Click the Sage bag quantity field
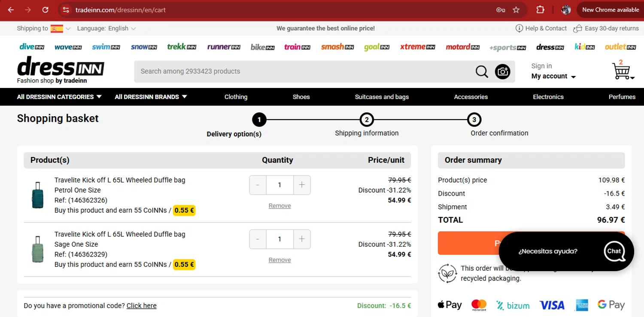The image size is (644, 317). pos(280,239)
